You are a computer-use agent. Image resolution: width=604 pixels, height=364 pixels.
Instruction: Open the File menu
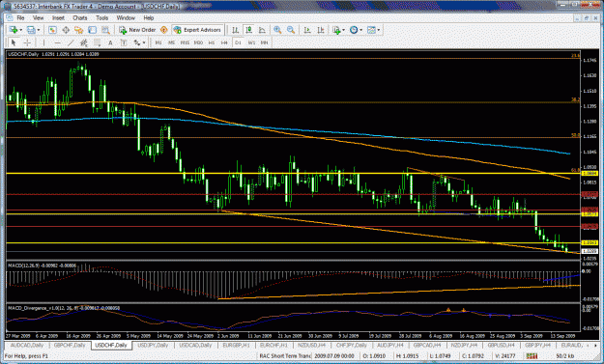tap(20, 17)
